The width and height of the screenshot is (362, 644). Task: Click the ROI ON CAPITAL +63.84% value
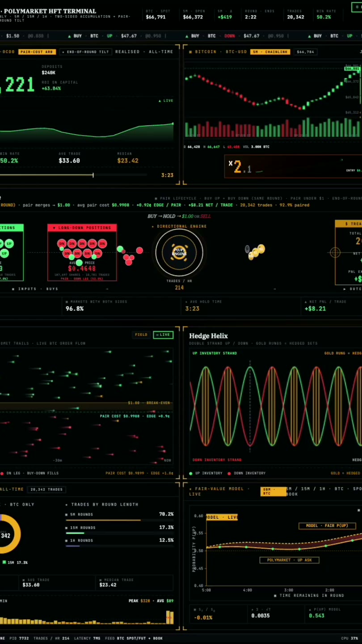pyautogui.click(x=51, y=88)
